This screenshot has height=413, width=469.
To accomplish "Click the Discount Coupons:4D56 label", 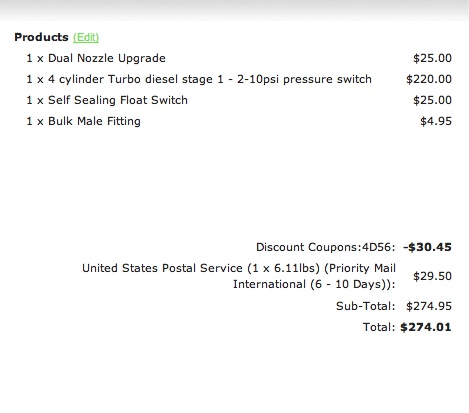I will (x=326, y=247).
